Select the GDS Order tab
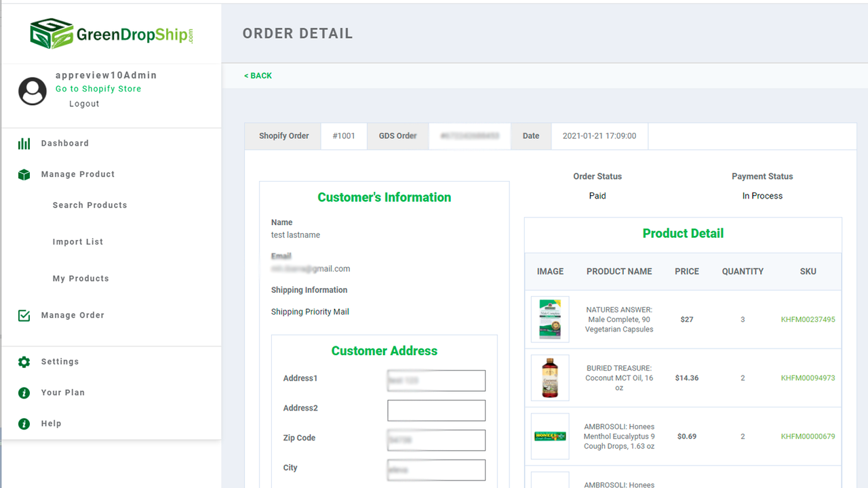The height and width of the screenshot is (488, 868). (397, 136)
